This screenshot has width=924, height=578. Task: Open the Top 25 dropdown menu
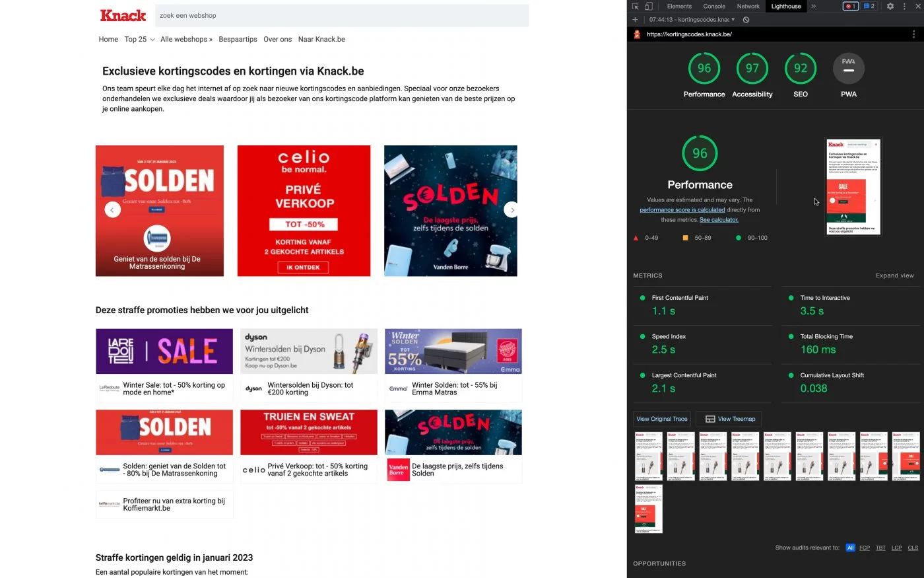139,39
